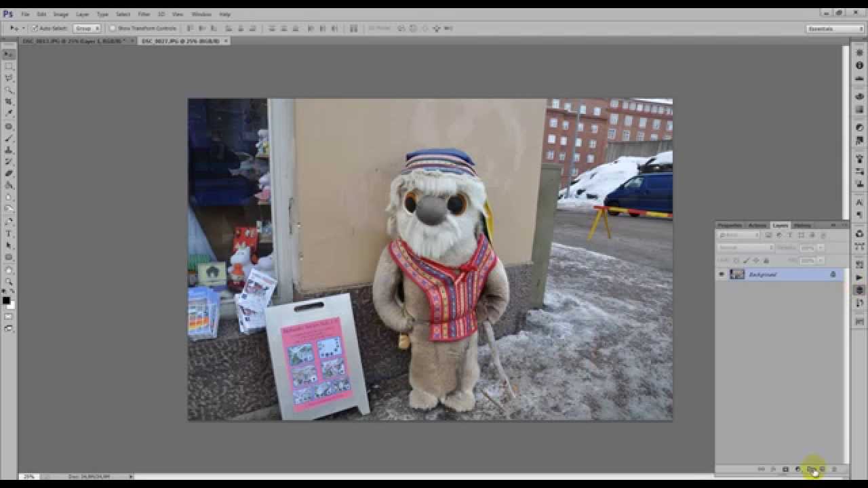Select the Hand tool
The image size is (868, 488).
tap(9, 270)
